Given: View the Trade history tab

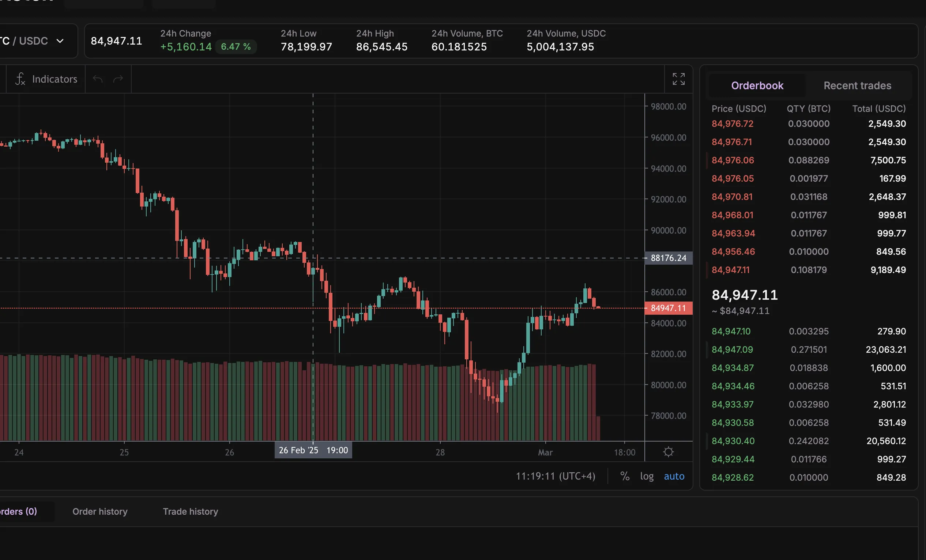Looking at the screenshot, I should tap(190, 511).
